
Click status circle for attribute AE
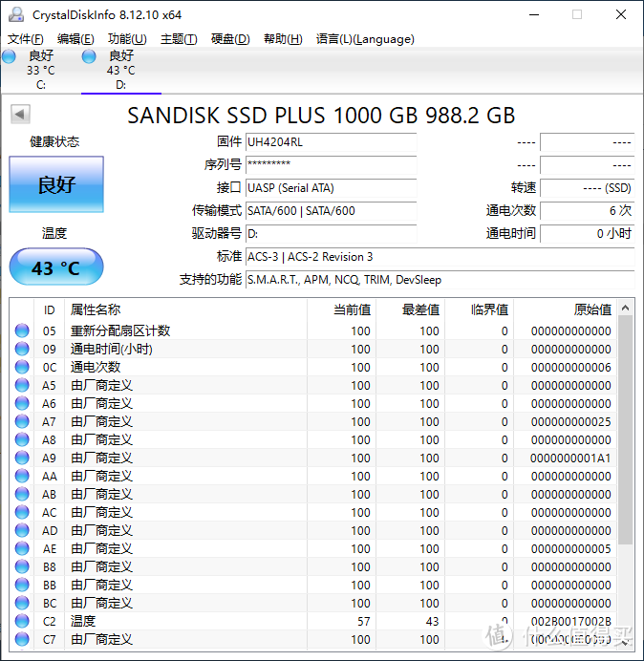tap(22, 548)
